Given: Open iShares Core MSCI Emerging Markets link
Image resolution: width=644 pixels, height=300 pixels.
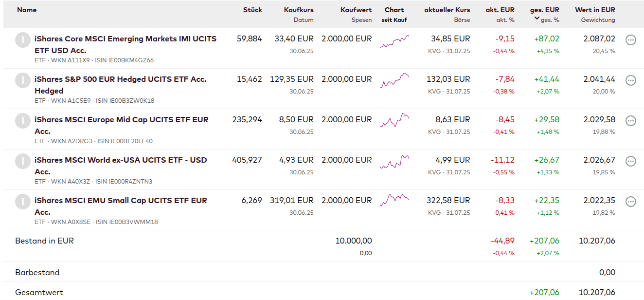Looking at the screenshot, I should tap(125, 39).
